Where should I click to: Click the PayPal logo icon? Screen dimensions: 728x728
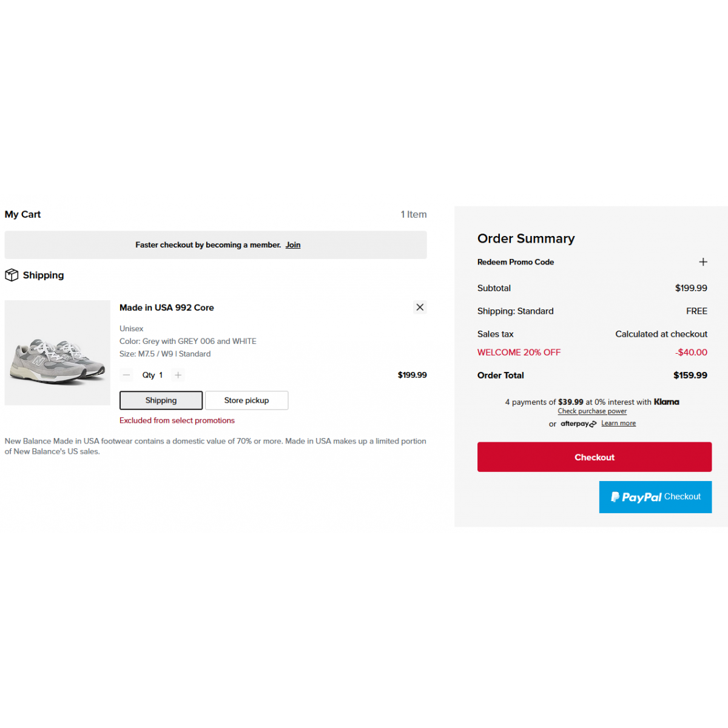click(615, 497)
